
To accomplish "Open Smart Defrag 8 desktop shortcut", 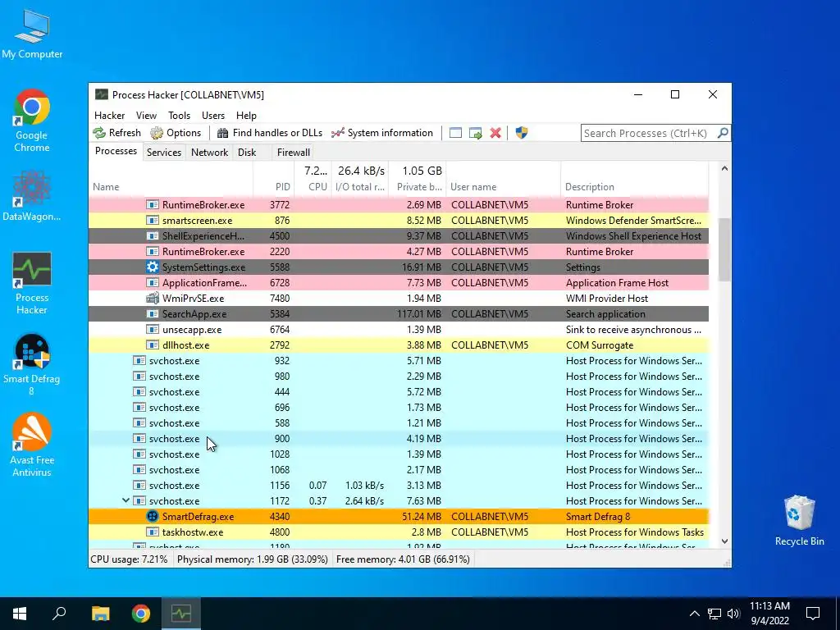I will click(x=32, y=365).
